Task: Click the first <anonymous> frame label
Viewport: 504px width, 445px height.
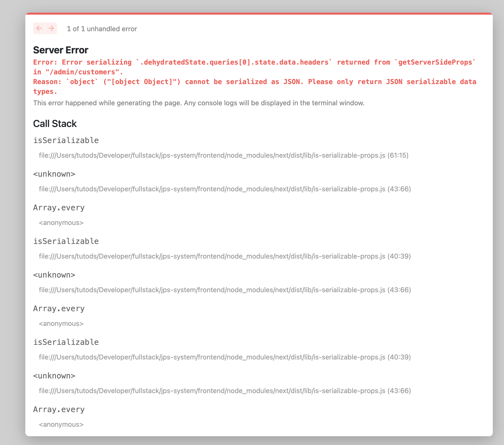Action: 61,223
